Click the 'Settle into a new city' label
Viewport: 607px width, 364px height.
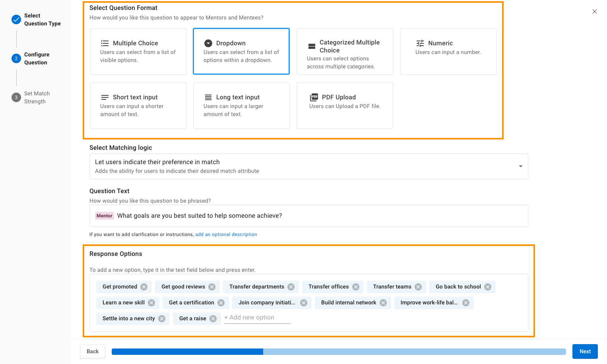pos(129,319)
